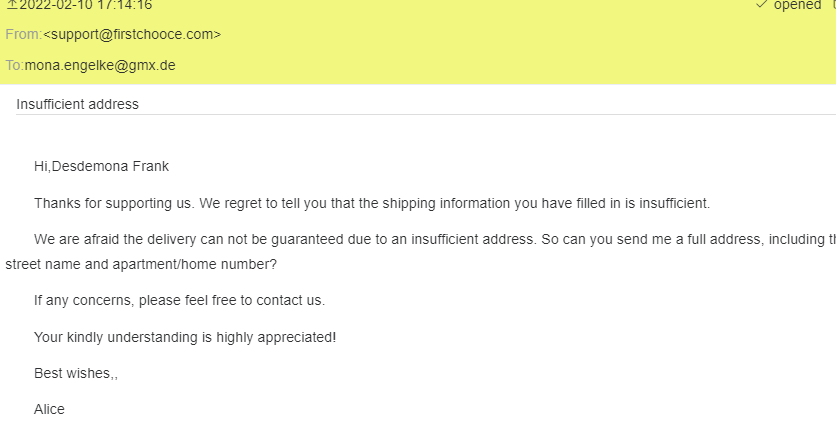
Task: Click the "Alice" signature
Action: 49,410
